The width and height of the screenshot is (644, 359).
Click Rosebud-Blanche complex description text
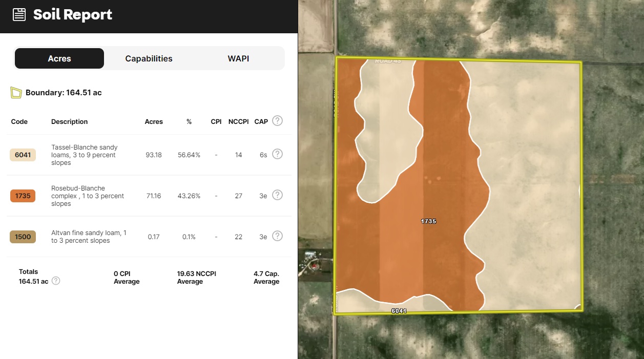click(87, 196)
